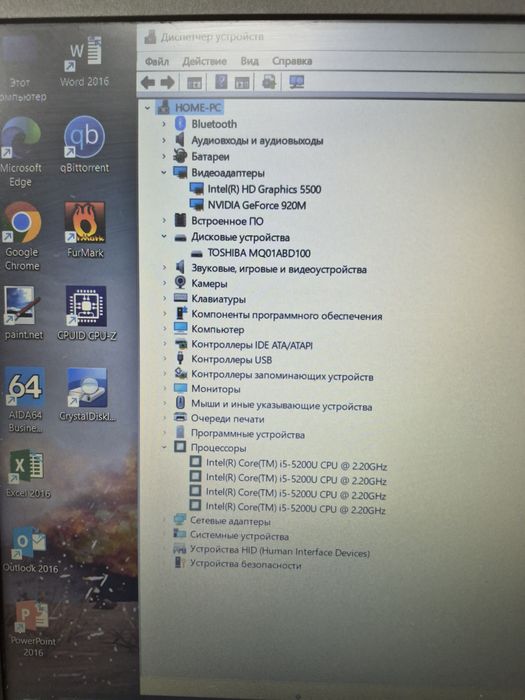Select Intel(R) HD Graphics 5500 adapter
525x700 pixels.
point(264,189)
